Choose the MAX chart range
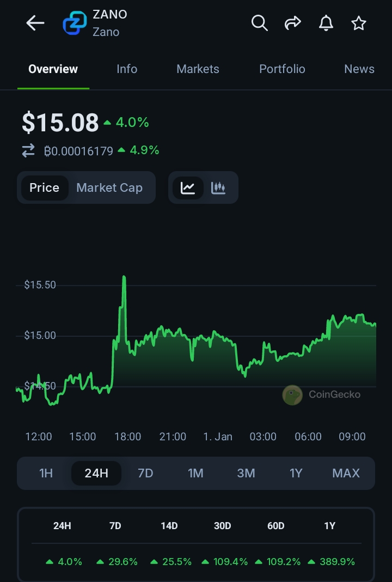This screenshot has width=392, height=582. (x=346, y=473)
